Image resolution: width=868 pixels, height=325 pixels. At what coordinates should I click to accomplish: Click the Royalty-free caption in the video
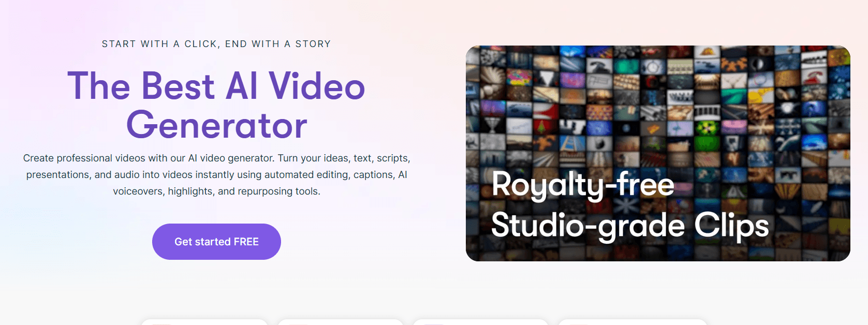pos(583,185)
